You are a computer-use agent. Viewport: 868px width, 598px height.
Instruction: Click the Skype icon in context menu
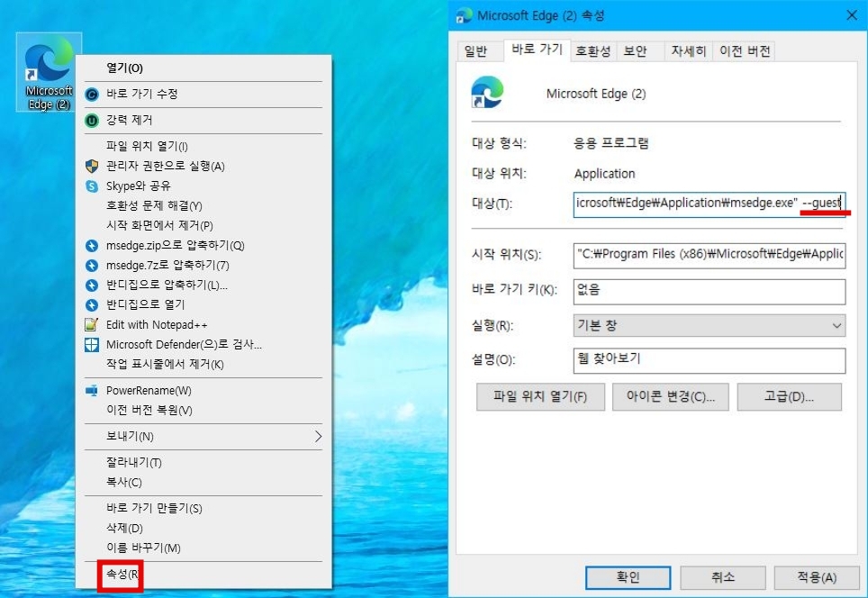pyautogui.click(x=92, y=186)
